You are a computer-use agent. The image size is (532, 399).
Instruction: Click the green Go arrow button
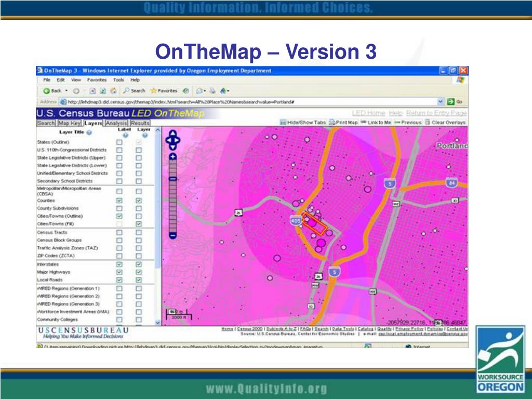point(450,101)
